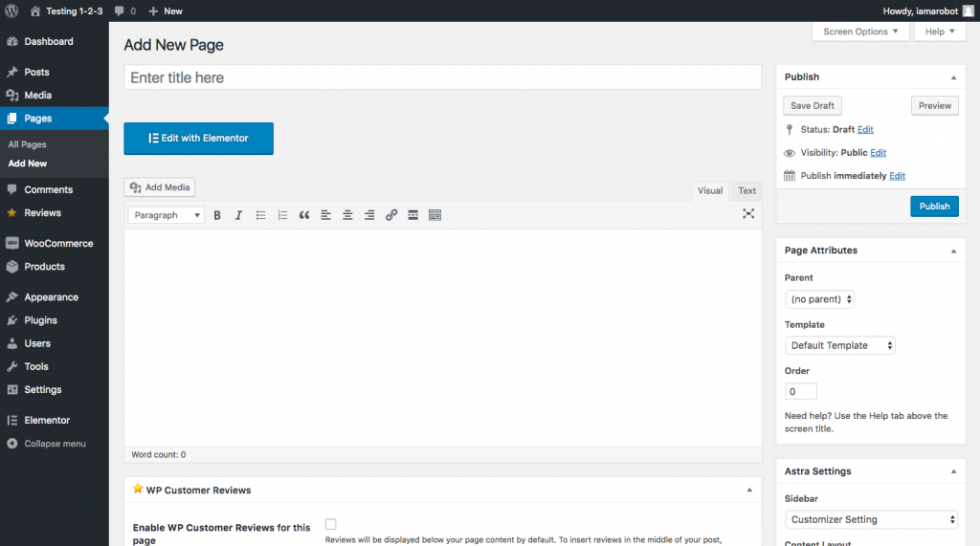Image resolution: width=980 pixels, height=546 pixels.
Task: Click the New content plus in admin bar
Action: pos(166,11)
